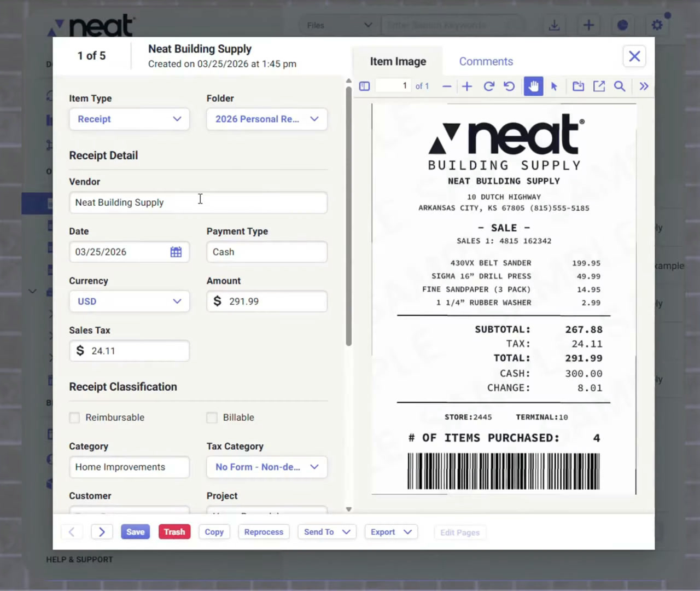Zoom in on the receipt image
The width and height of the screenshot is (700, 591).
click(467, 86)
